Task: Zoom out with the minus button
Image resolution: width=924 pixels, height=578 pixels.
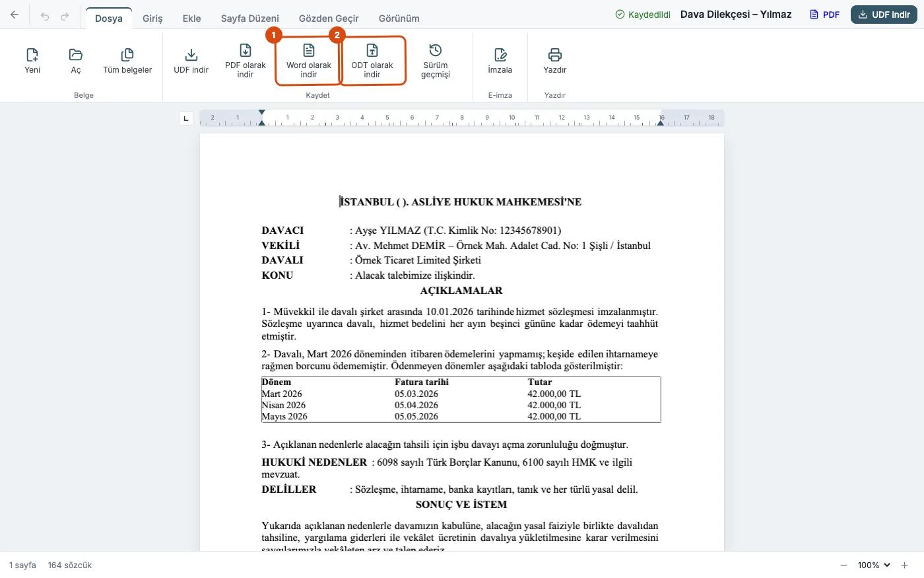Action: click(x=843, y=565)
